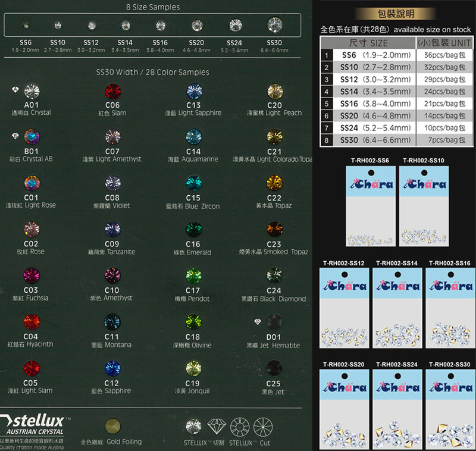Select the C11 Montana stone
Screen dimensions: 476x451
pos(112,322)
